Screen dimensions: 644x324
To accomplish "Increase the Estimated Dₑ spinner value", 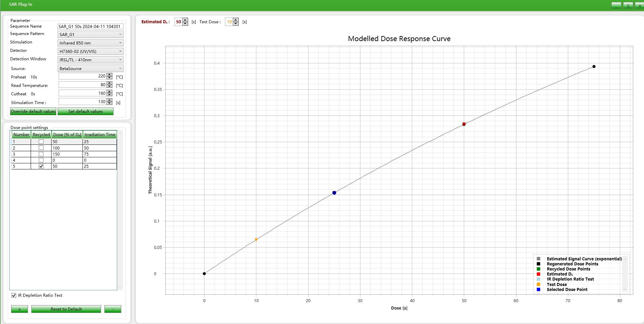I will 185,20.
